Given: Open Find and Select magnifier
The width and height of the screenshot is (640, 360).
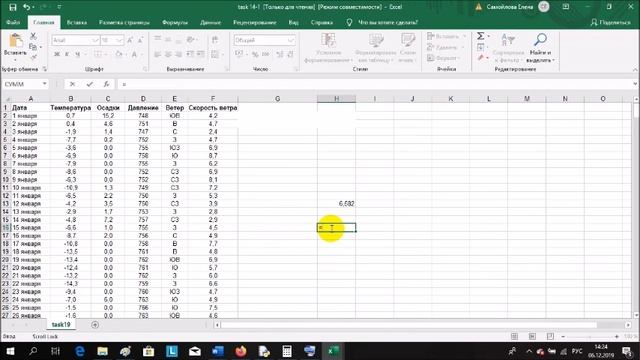Looking at the screenshot, I should 540,40.
